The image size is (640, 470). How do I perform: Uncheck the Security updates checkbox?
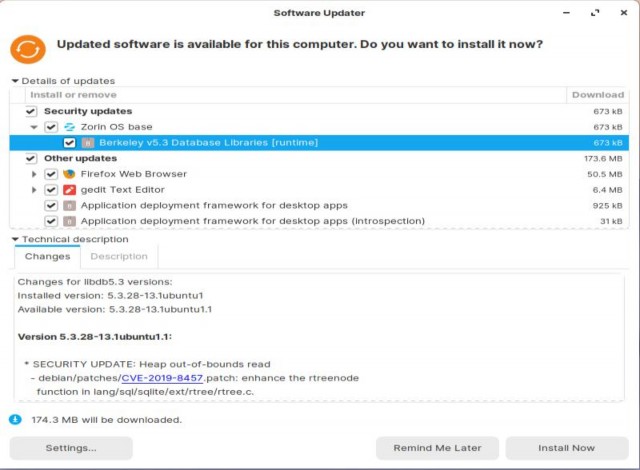coord(31,111)
